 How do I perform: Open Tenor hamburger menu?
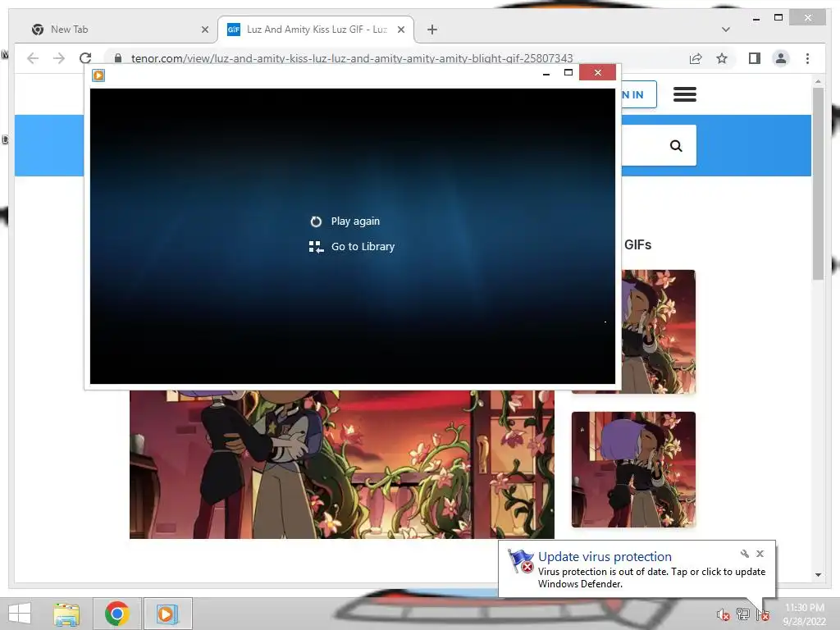[685, 94]
